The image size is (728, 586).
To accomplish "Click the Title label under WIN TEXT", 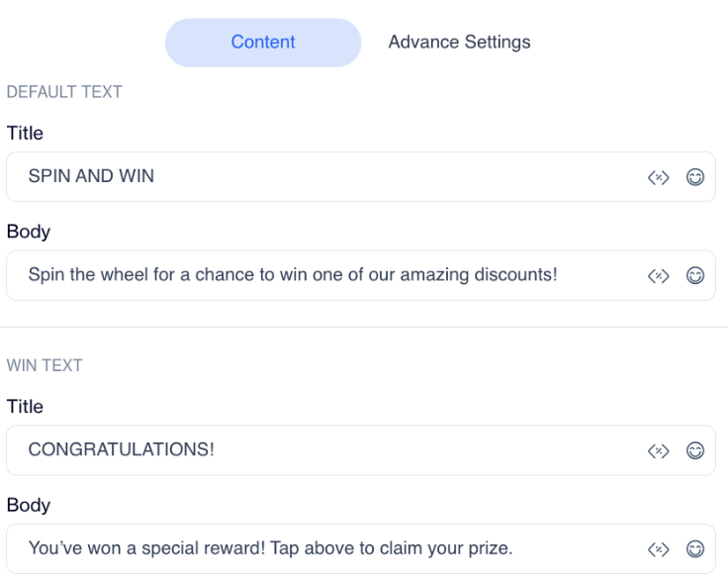I will click(x=25, y=407).
